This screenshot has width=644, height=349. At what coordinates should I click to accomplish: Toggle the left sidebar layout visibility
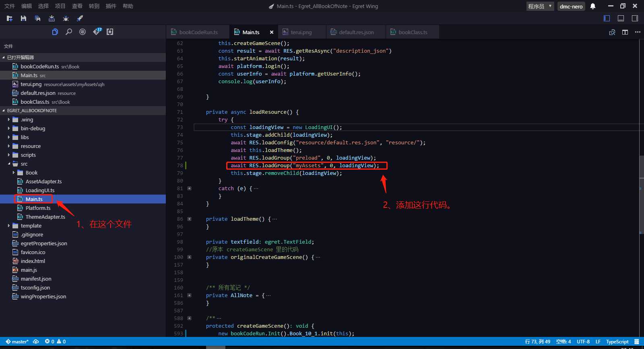point(607,18)
